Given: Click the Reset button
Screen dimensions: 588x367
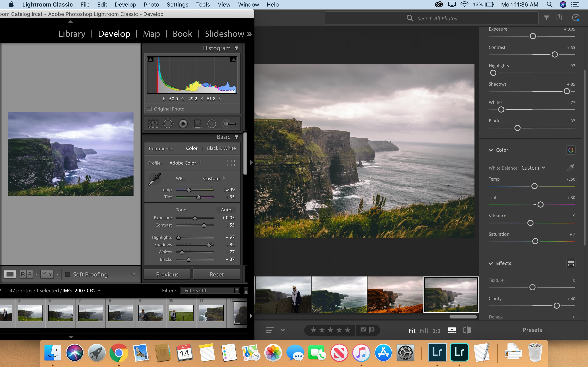Looking at the screenshot, I should click(216, 274).
